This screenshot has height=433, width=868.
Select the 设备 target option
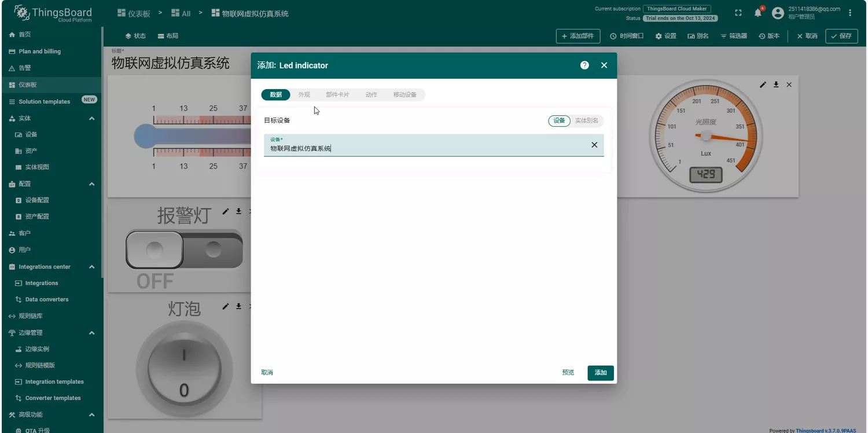[559, 120]
